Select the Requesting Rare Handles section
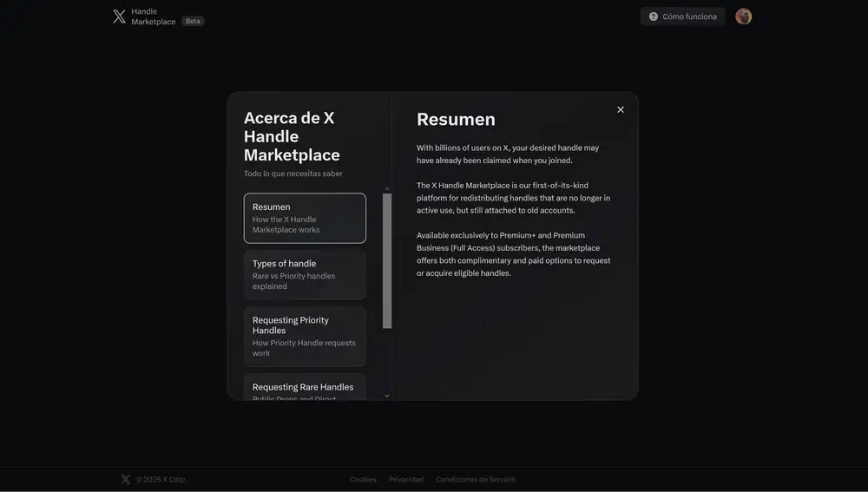Image resolution: width=868 pixels, height=492 pixels. coord(305,388)
